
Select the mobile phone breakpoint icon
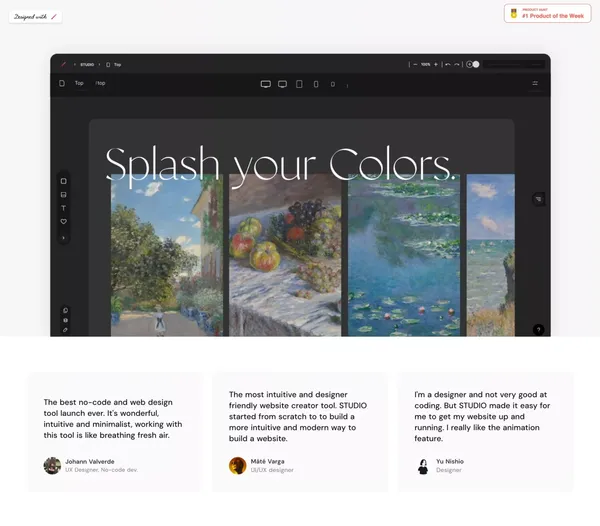pyautogui.click(x=316, y=84)
